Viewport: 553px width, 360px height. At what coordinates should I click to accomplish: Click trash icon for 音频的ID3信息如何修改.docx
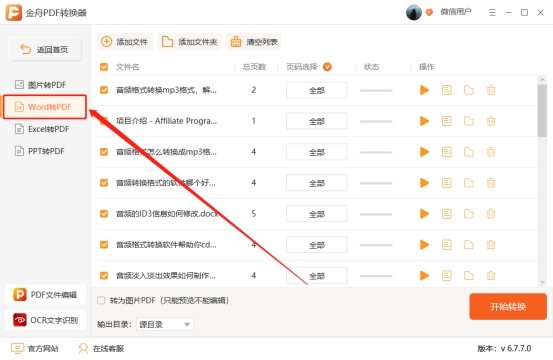click(491, 214)
